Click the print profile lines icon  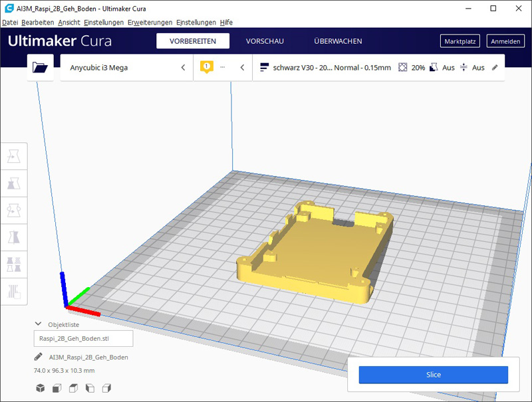click(x=264, y=68)
